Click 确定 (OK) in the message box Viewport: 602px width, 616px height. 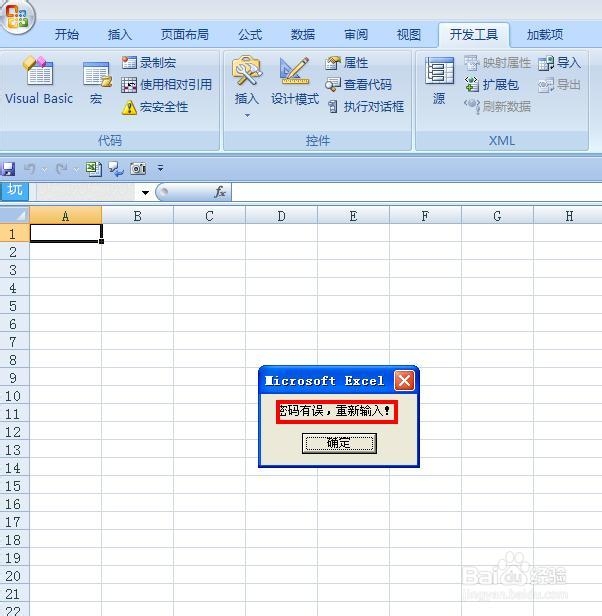click(x=339, y=443)
